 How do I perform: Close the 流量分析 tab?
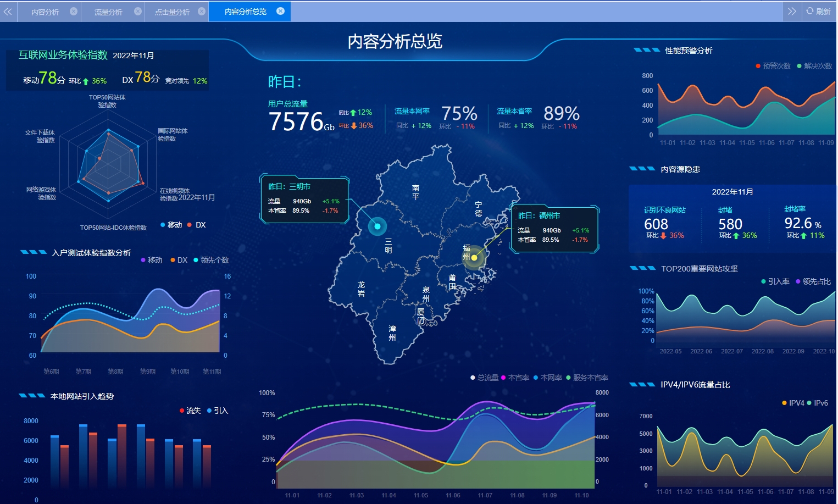click(x=138, y=11)
